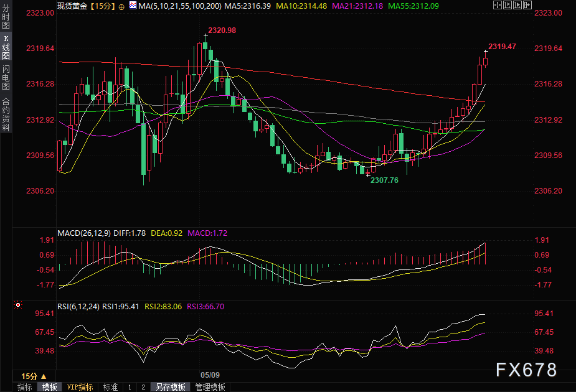Open the 分时图 sidebar tab
Image resolution: width=576 pixels, height=392 pixels.
click(6, 17)
